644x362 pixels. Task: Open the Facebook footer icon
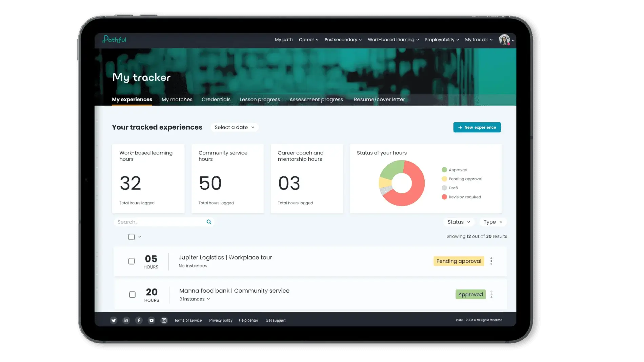pos(139,320)
